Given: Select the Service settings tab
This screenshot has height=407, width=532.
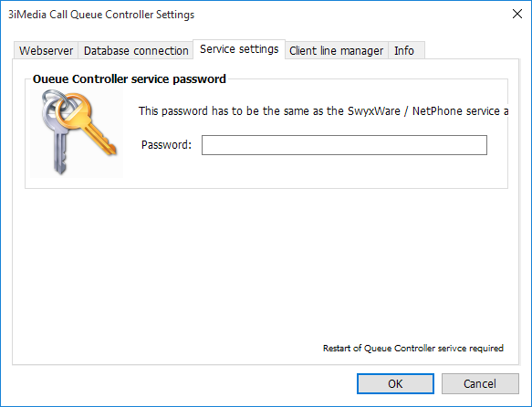Looking at the screenshot, I should (239, 49).
